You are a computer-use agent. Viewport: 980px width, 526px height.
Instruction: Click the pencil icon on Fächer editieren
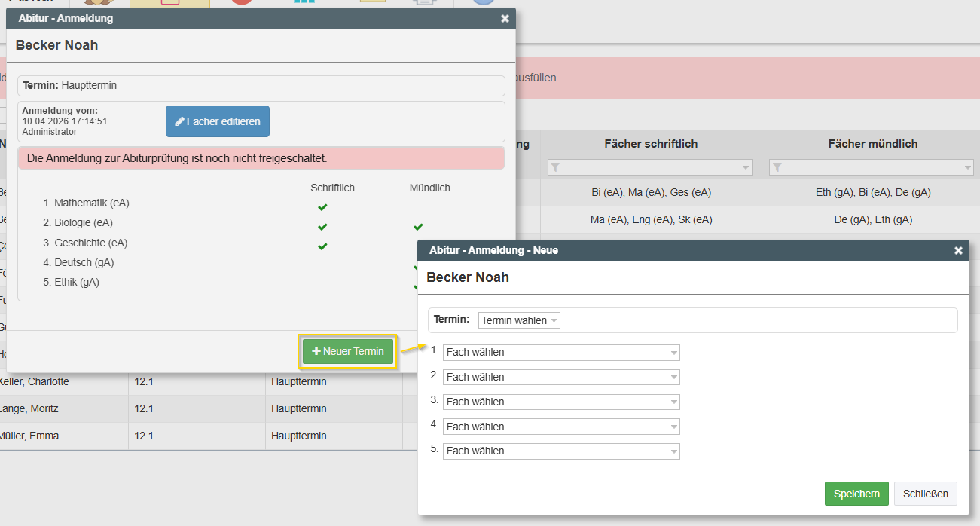click(179, 121)
